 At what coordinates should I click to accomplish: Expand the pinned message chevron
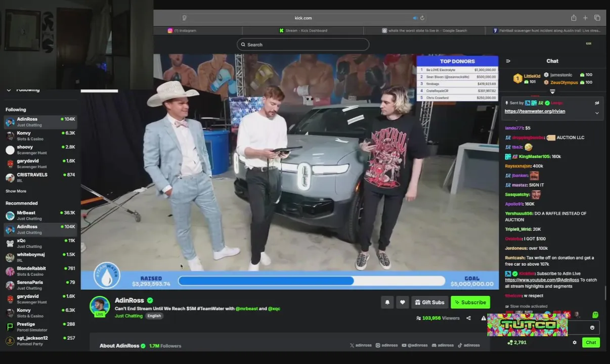[597, 113]
